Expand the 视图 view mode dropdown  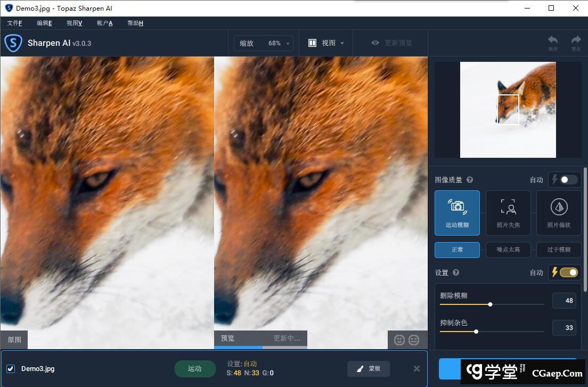pyautogui.click(x=326, y=43)
